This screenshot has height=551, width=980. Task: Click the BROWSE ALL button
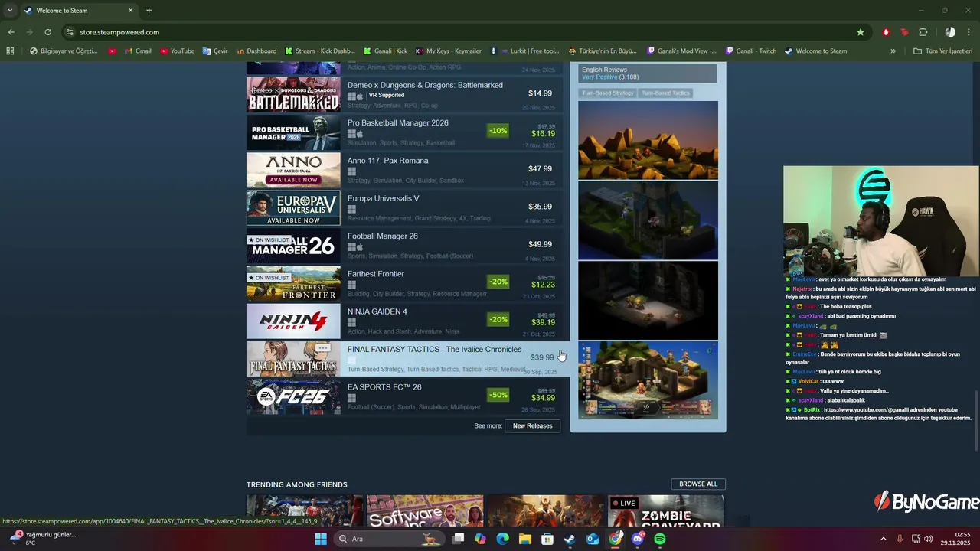(x=698, y=484)
